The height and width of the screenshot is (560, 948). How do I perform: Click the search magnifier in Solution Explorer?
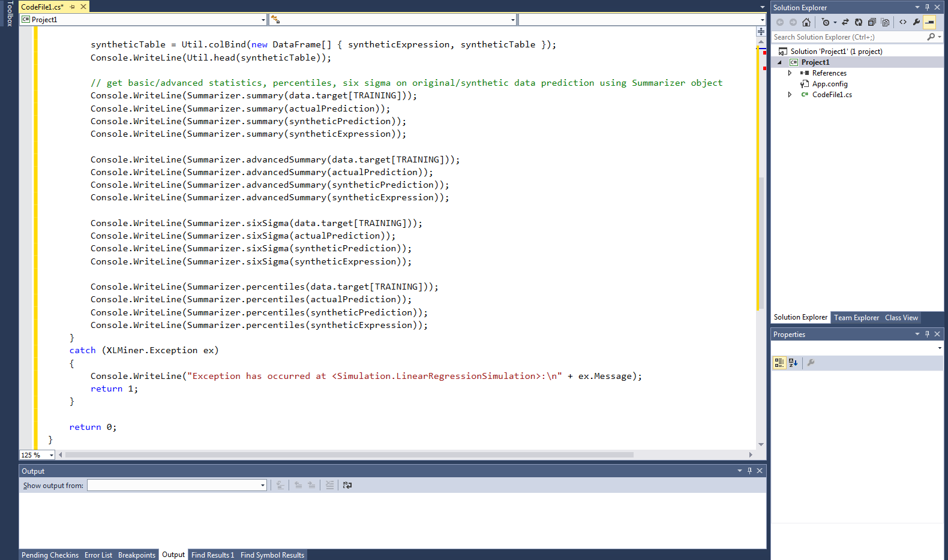[x=931, y=37]
